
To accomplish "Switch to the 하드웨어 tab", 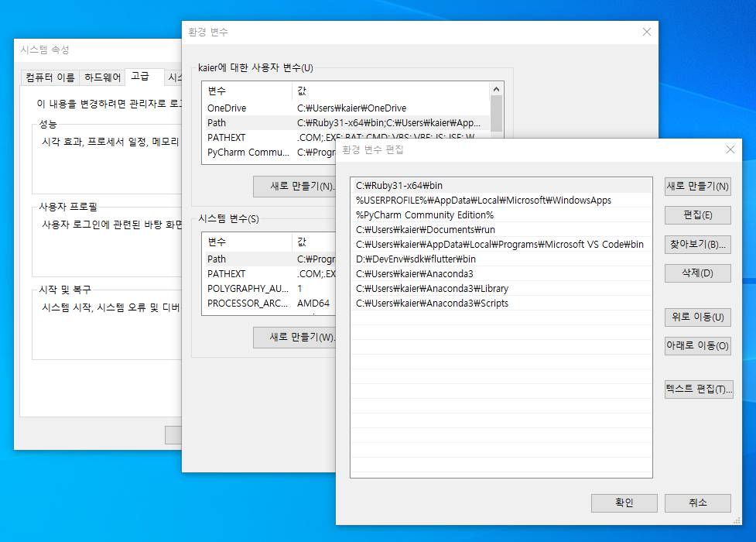I will click(103, 77).
